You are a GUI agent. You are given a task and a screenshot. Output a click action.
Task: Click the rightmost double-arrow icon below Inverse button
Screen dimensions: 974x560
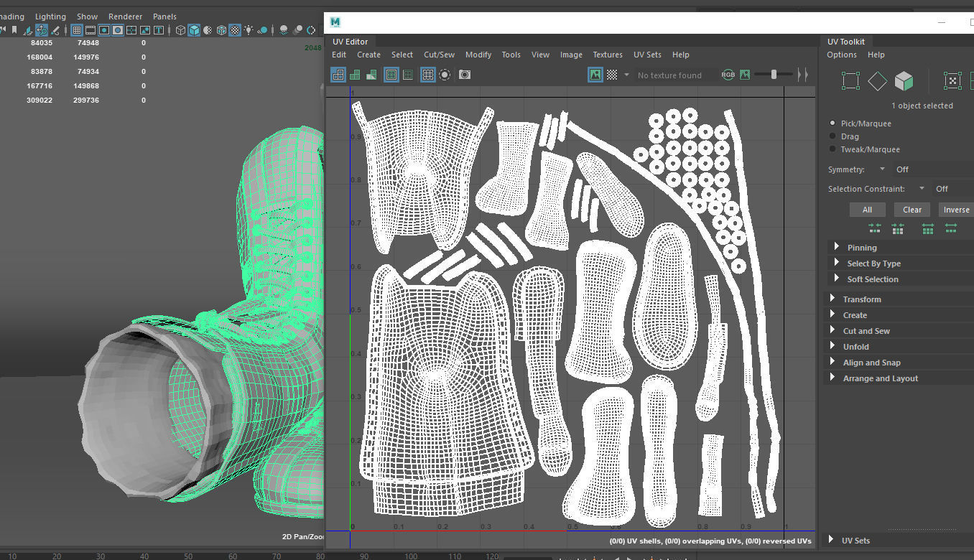(951, 228)
